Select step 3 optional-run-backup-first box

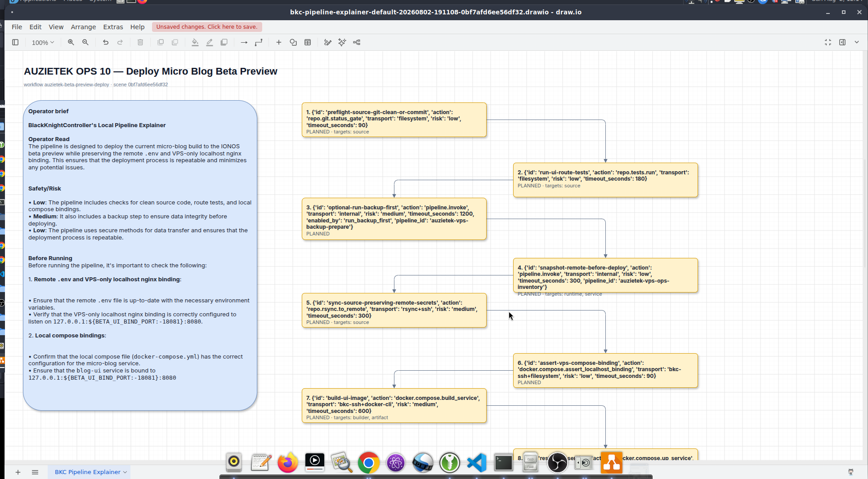pyautogui.click(x=394, y=219)
